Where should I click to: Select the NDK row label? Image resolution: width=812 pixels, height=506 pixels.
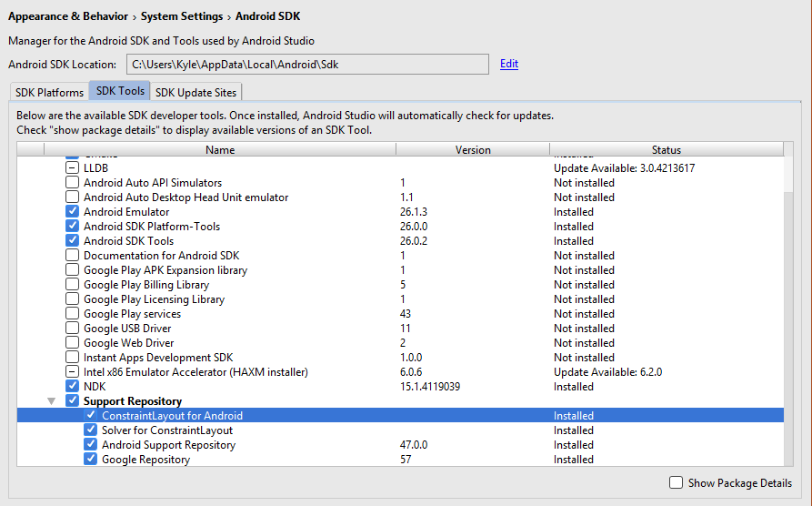(95, 387)
